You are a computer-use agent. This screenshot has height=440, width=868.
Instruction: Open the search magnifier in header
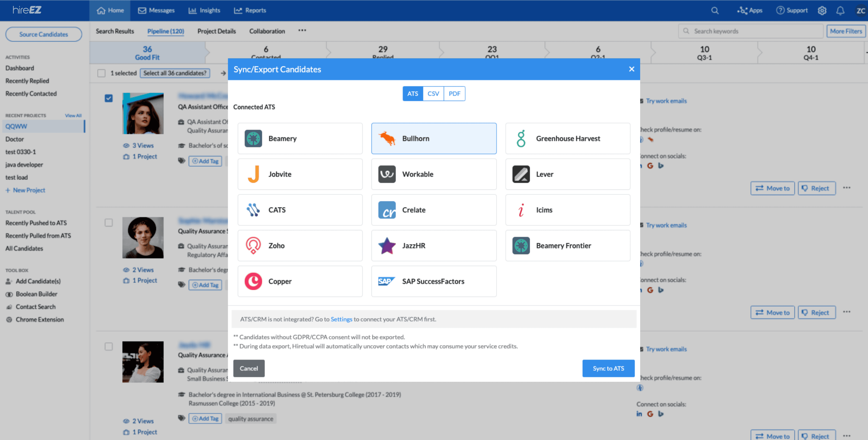715,10
